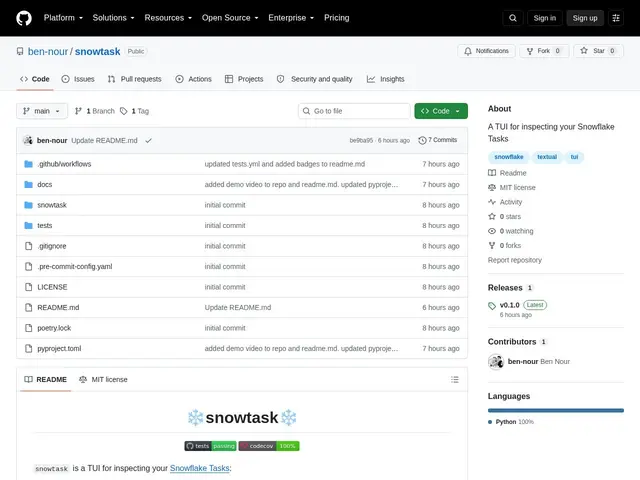Click ben-nour avatar in commit row
This screenshot has width=640, height=480.
[x=28, y=140]
